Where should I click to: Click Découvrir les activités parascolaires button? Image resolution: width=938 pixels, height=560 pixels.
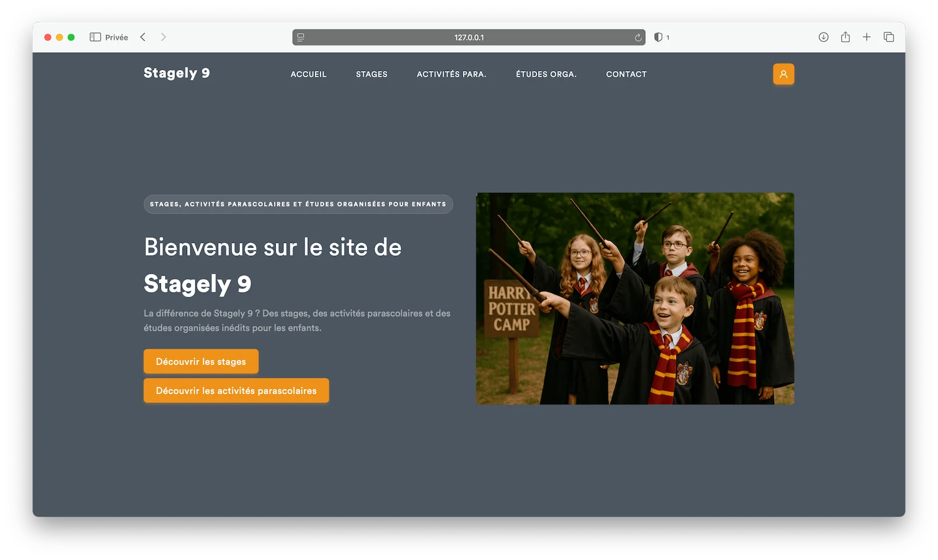tap(236, 390)
